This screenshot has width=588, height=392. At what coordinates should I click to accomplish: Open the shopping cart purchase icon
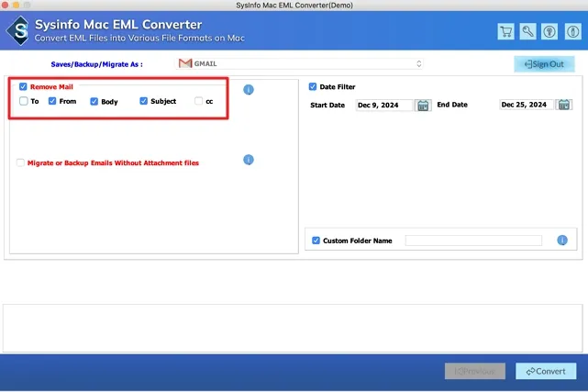pos(505,31)
